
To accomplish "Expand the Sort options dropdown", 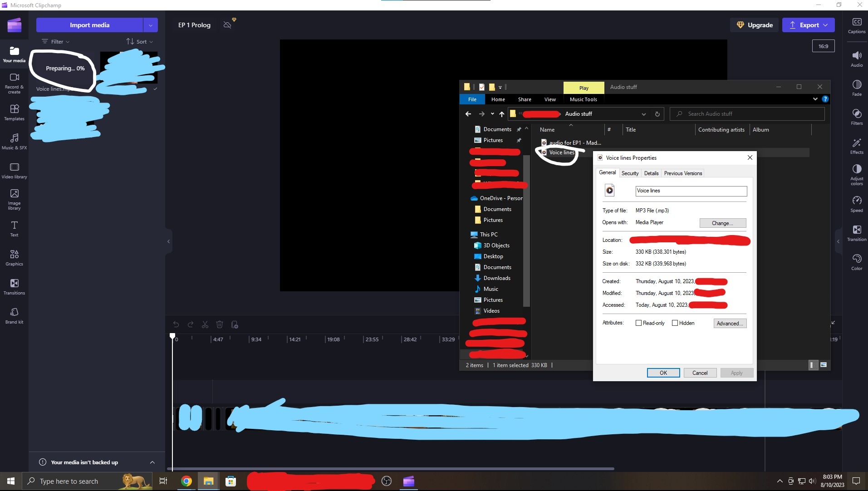I will click(139, 41).
